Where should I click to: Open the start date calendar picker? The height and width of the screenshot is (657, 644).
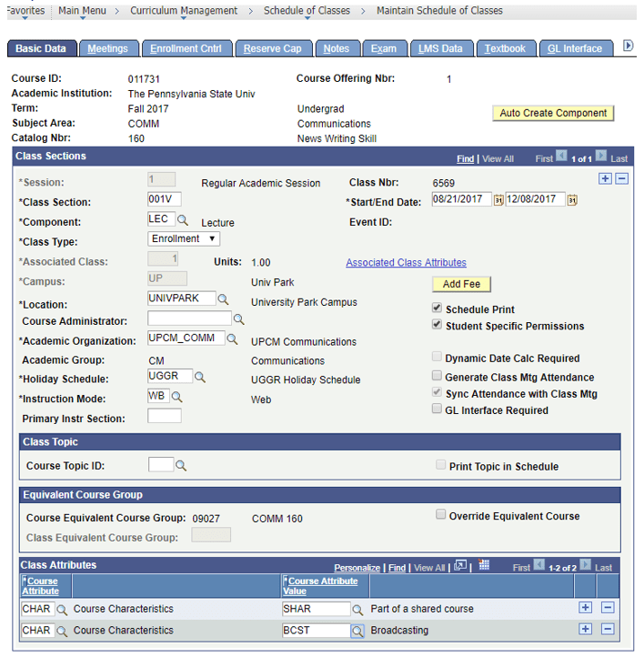(x=498, y=200)
